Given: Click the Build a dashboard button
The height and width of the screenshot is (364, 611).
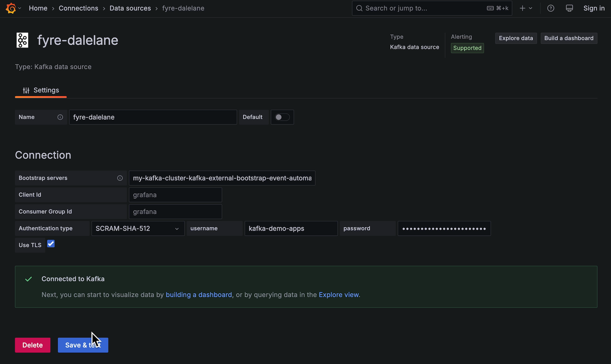Looking at the screenshot, I should 569,38.
